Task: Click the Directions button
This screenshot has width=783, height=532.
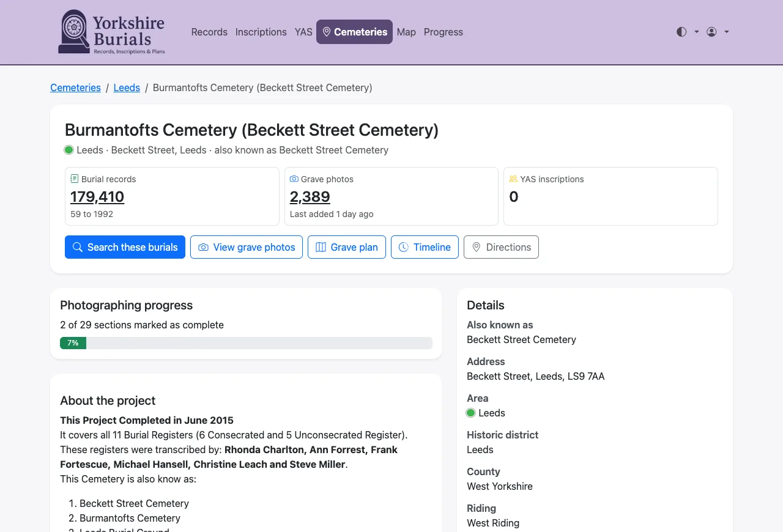Action: [501, 247]
